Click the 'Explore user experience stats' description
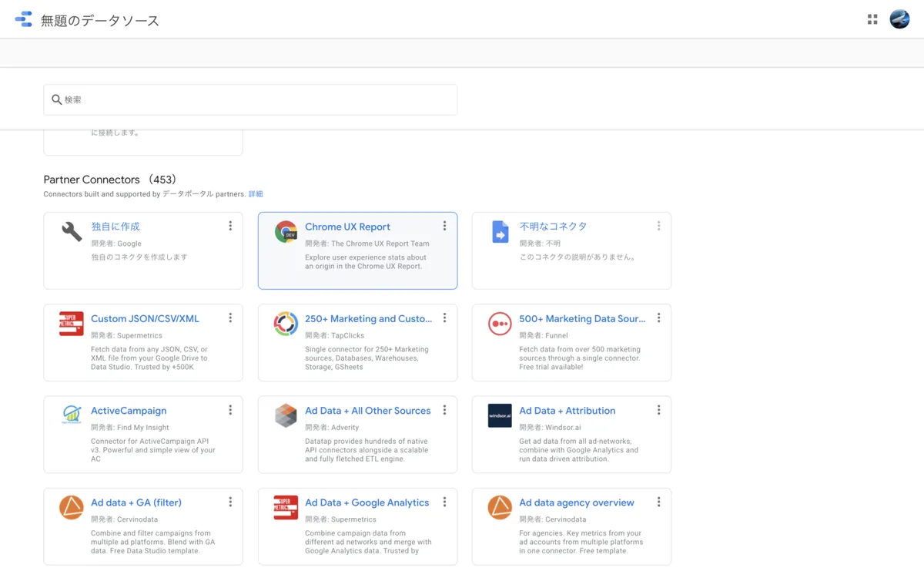924x578 pixels. (x=366, y=262)
